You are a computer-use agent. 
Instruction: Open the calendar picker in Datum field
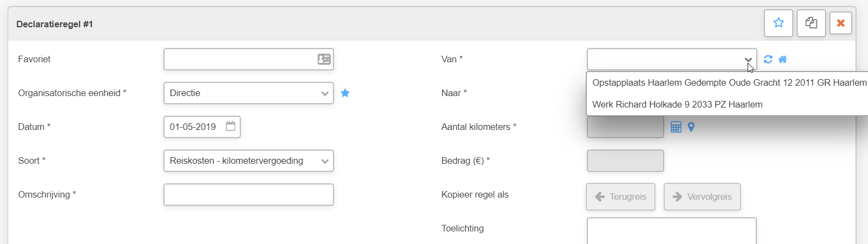(x=230, y=126)
